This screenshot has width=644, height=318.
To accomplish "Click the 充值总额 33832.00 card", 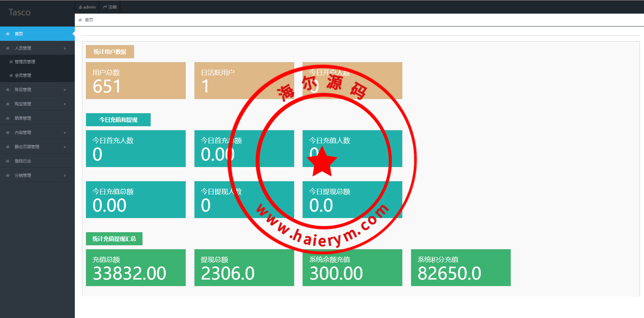I will pyautogui.click(x=136, y=268).
